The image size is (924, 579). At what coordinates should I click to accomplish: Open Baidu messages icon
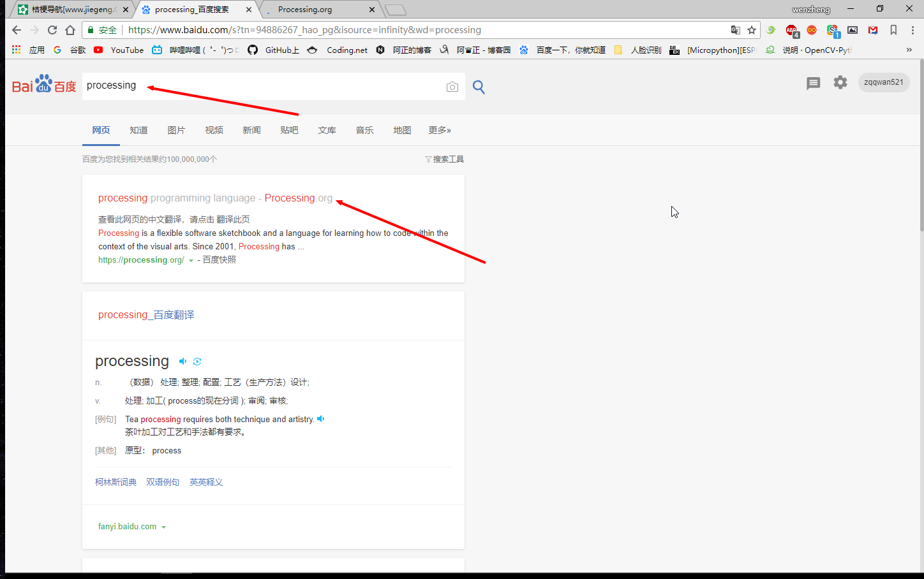[x=813, y=83]
